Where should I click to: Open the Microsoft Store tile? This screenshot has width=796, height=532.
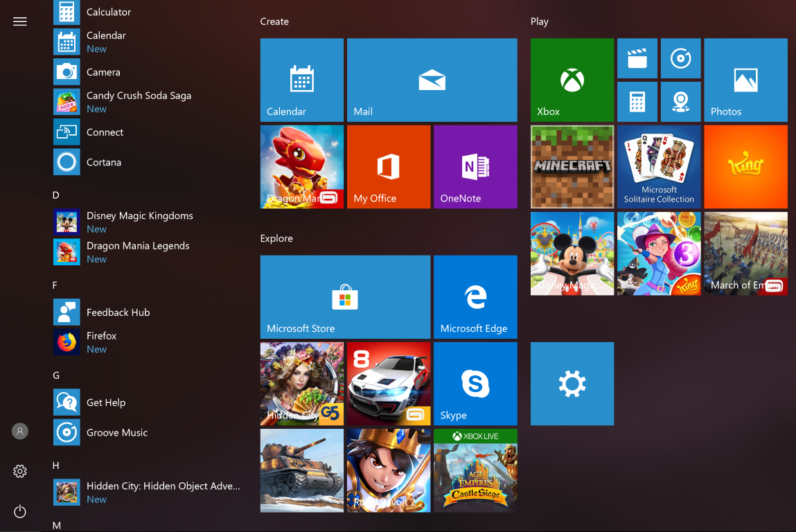(344, 296)
